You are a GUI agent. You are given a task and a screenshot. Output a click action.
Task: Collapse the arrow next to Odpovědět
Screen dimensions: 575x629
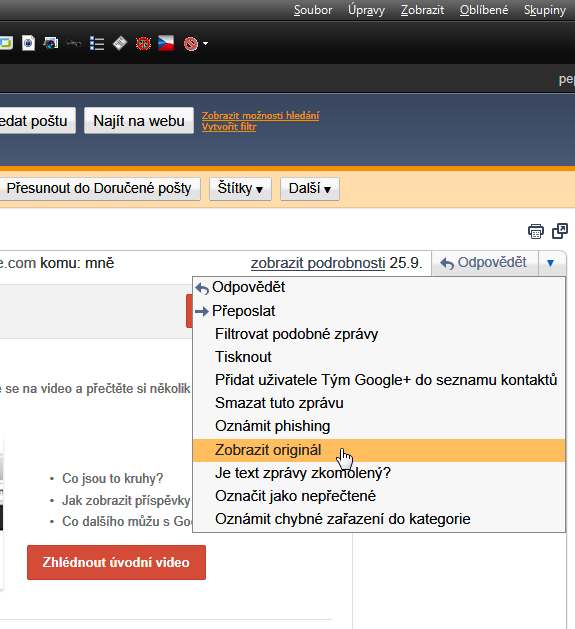tap(551, 263)
